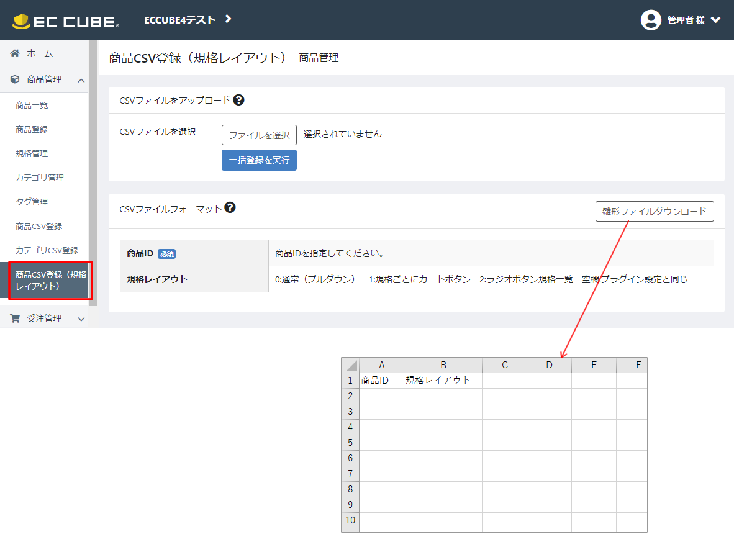The image size is (734, 560).
Task: Click the order management cart icon
Action: [x=15, y=318]
